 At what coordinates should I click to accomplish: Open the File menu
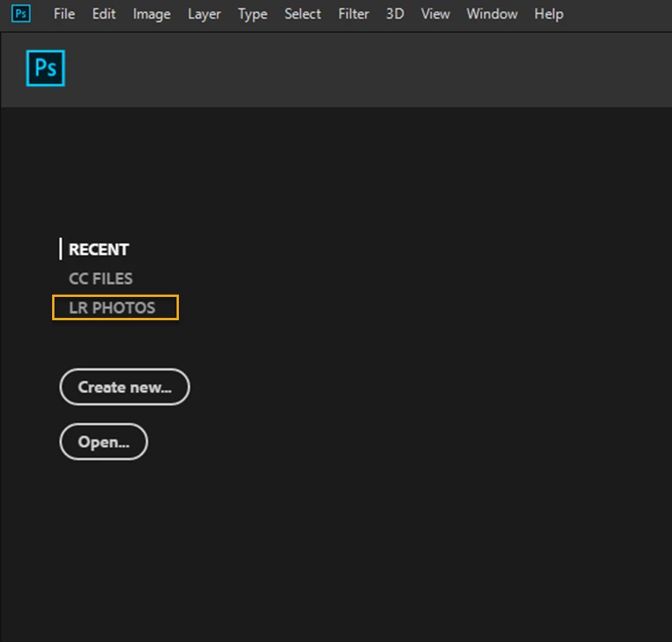65,14
